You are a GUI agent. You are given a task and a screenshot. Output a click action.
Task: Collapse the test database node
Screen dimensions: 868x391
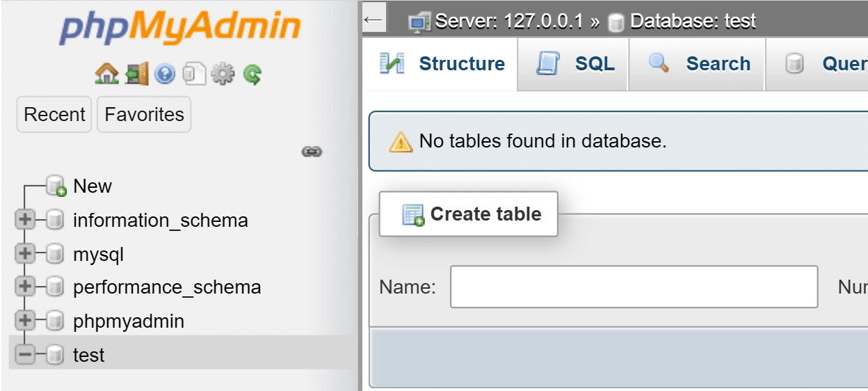[25, 355]
